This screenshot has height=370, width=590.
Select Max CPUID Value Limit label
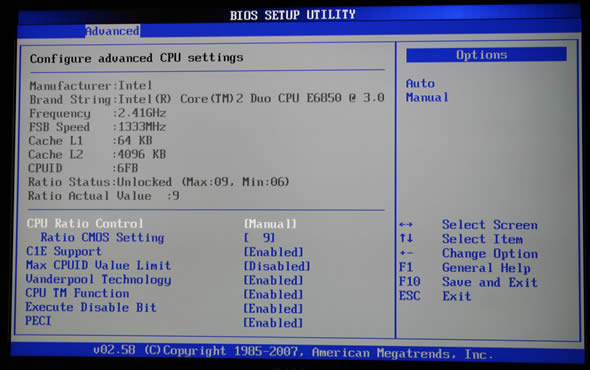pos(98,265)
